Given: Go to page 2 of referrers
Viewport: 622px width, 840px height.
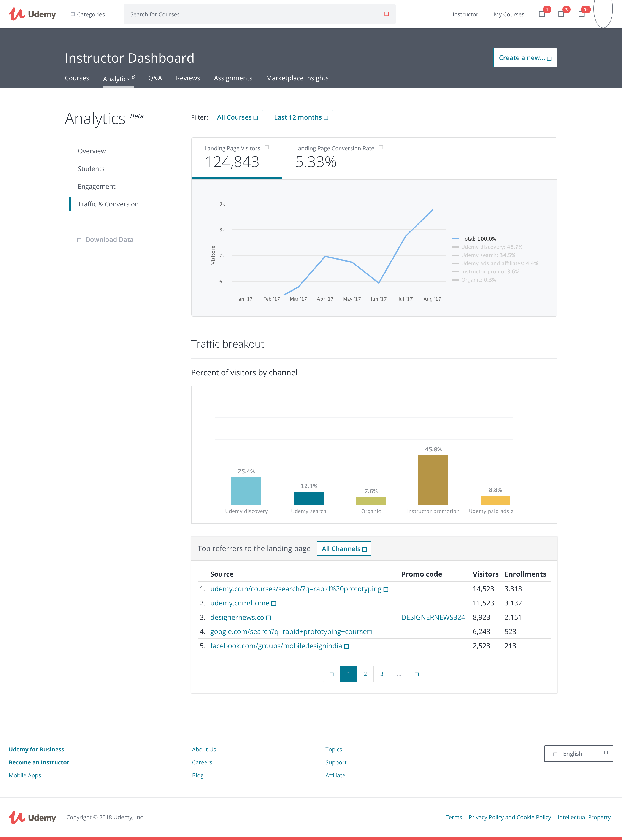Looking at the screenshot, I should point(365,674).
